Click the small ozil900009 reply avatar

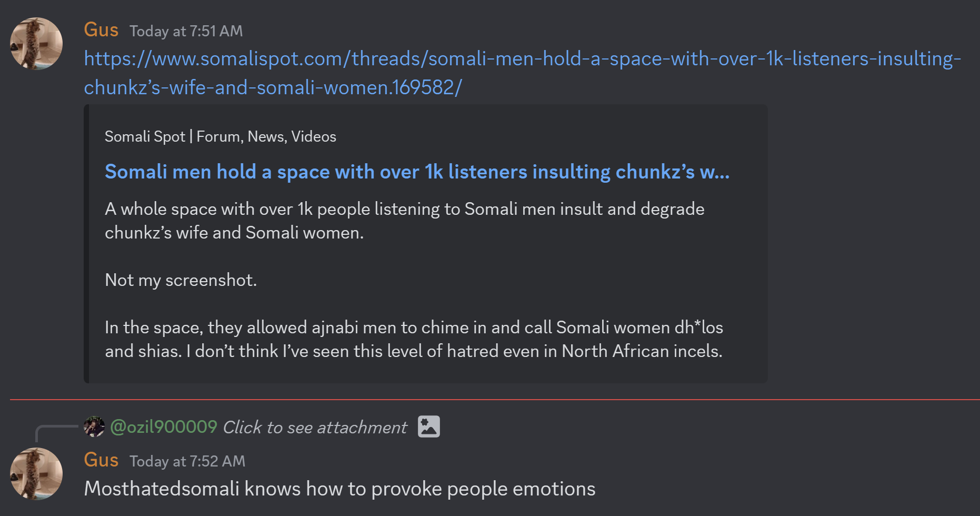click(x=94, y=426)
